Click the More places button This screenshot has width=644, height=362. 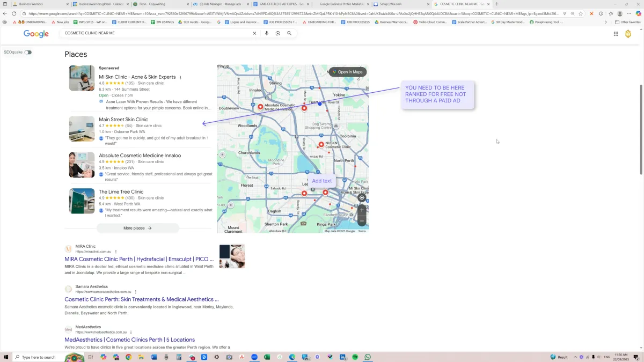tap(138, 228)
